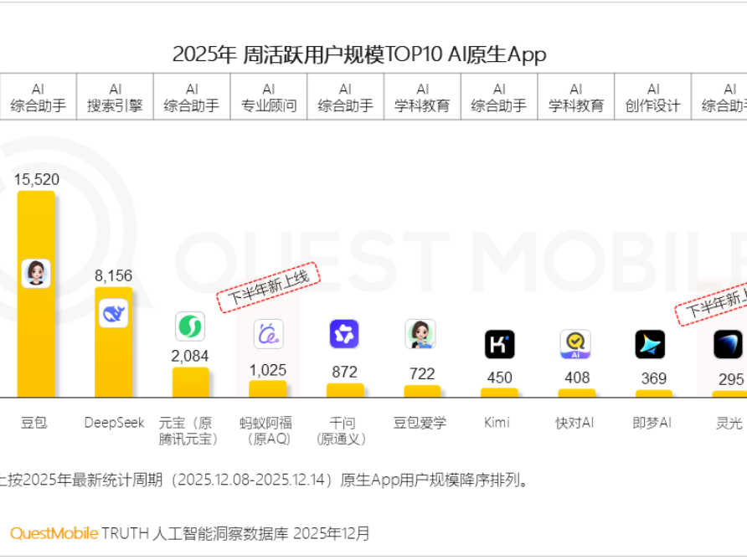Click the purple 千问 app icon
747x560 pixels.
(x=345, y=335)
